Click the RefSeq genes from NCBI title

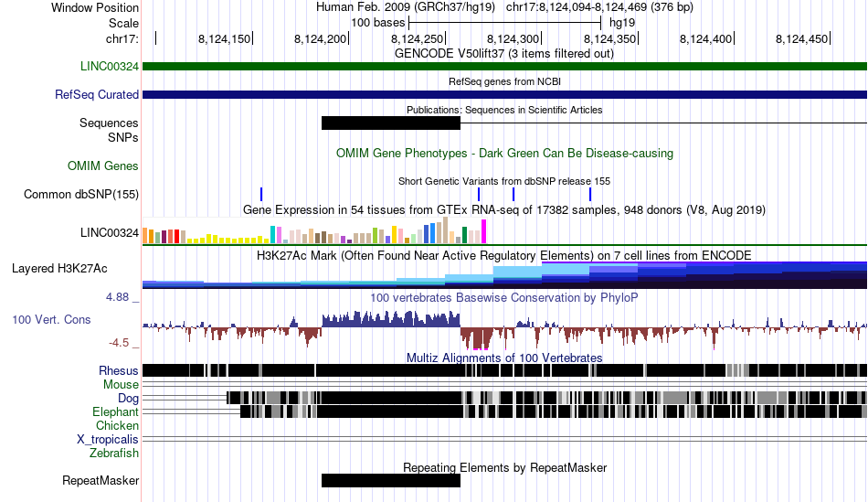504,81
